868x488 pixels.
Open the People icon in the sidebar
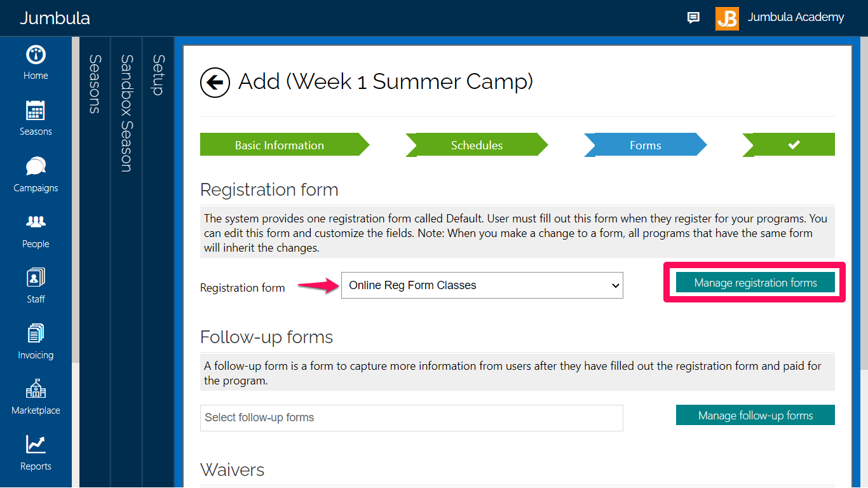pyautogui.click(x=36, y=222)
